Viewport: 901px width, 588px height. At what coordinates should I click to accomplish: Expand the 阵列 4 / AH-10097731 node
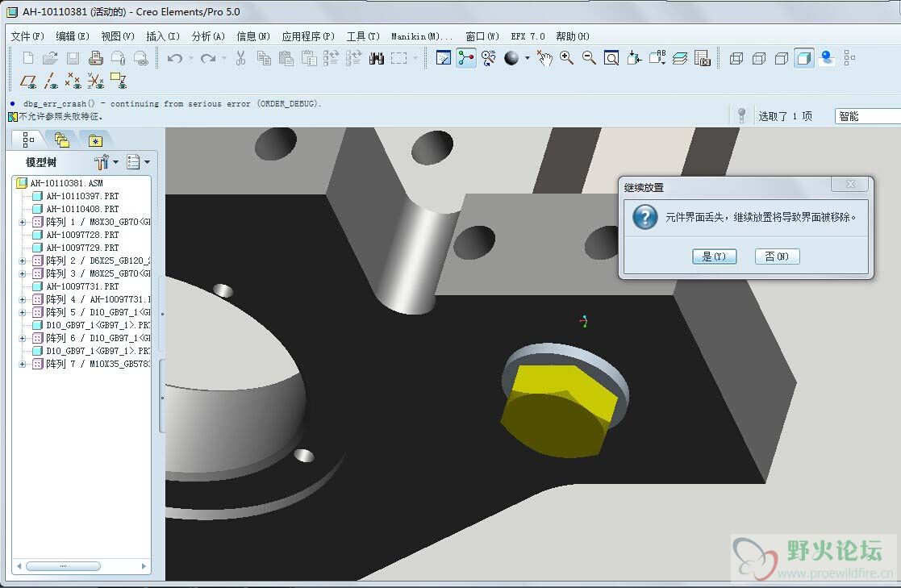[x=23, y=299]
